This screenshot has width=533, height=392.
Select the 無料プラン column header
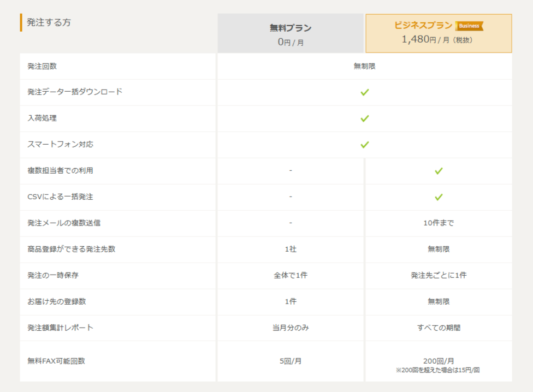(x=290, y=33)
